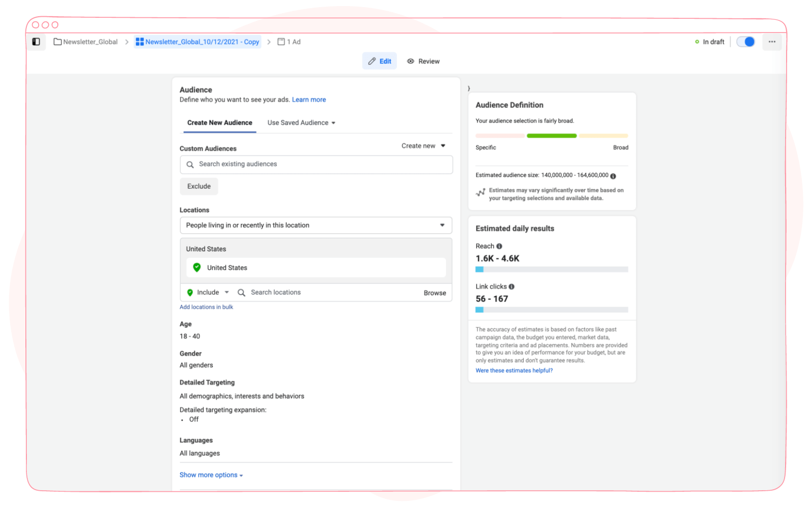The width and height of the screenshot is (812, 508).
Task: Open the 1 Ad breadcrumb item
Action: [289, 42]
